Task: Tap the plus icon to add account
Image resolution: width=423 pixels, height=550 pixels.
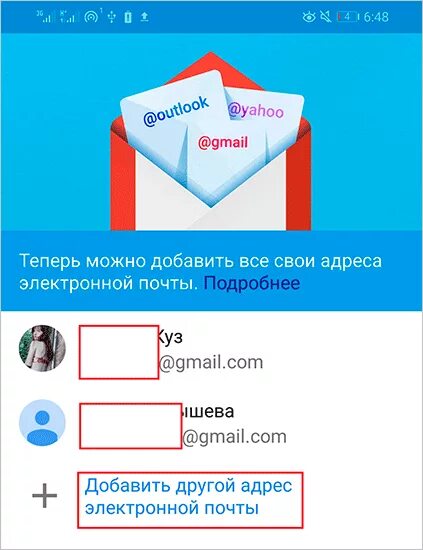Action: (x=45, y=496)
